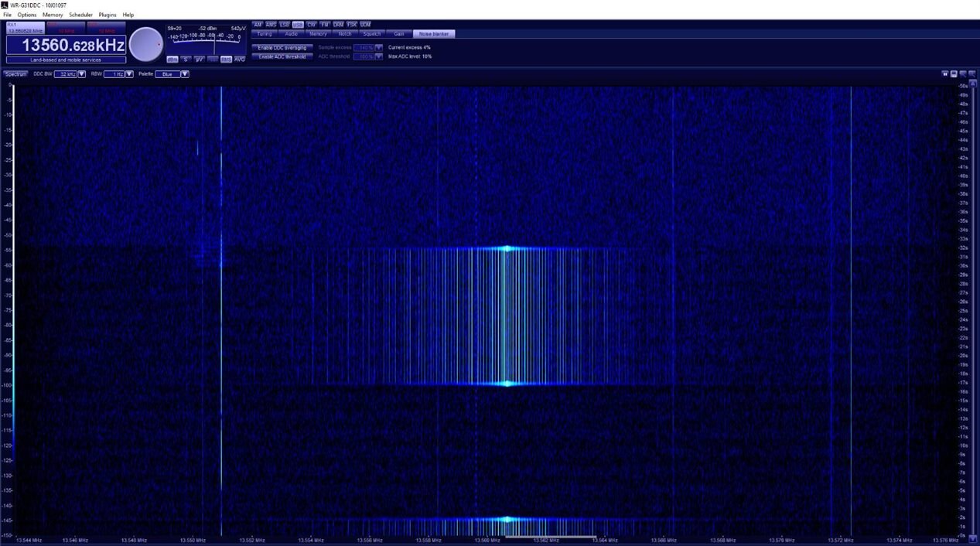
Task: Open the RBW dropdown arrow
Action: tap(129, 74)
